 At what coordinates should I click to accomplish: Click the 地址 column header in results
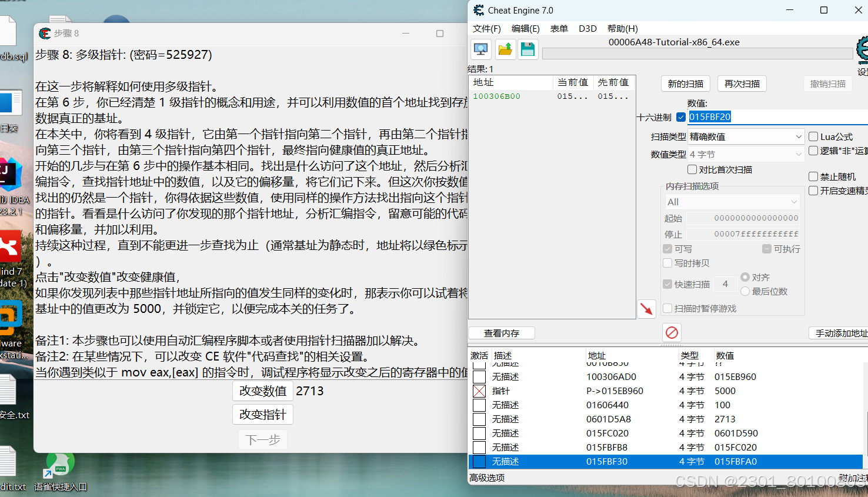[510, 82]
